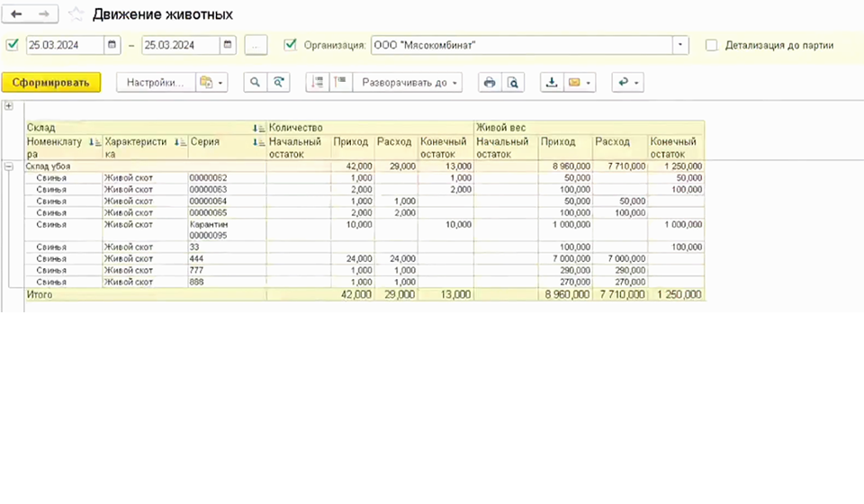Image resolution: width=864 pixels, height=504 pixels.
Task: Click total live weight cell 8 960,000 in Итого
Action: [x=566, y=294]
